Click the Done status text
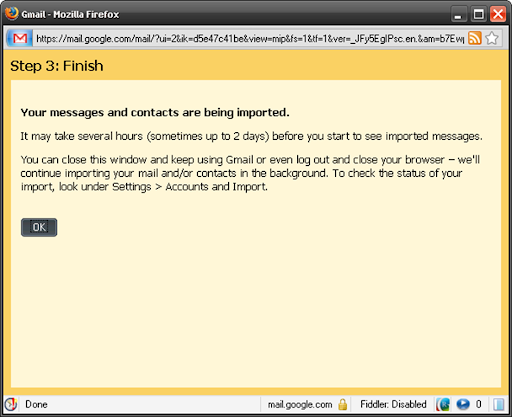Screen dimensions: 512x417 pos(36,404)
